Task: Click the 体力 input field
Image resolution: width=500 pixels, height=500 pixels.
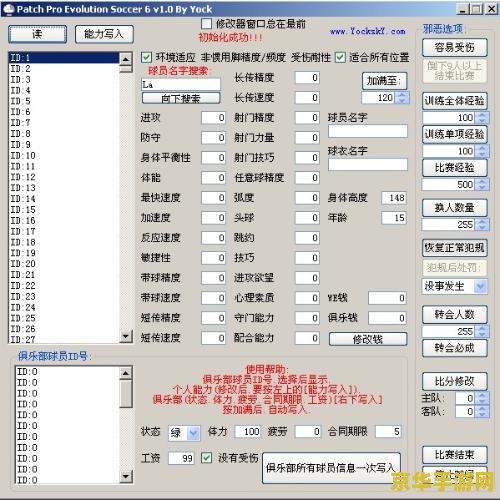Action: tap(248, 432)
